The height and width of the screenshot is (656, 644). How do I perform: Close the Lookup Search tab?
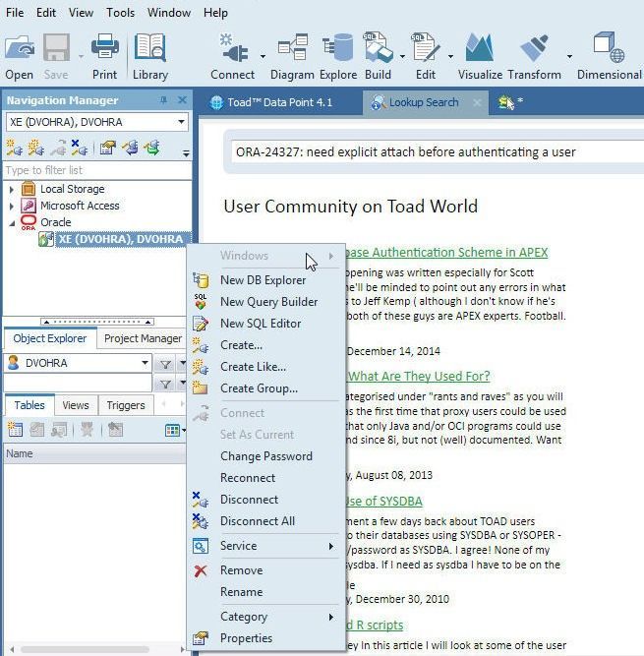coord(477,102)
